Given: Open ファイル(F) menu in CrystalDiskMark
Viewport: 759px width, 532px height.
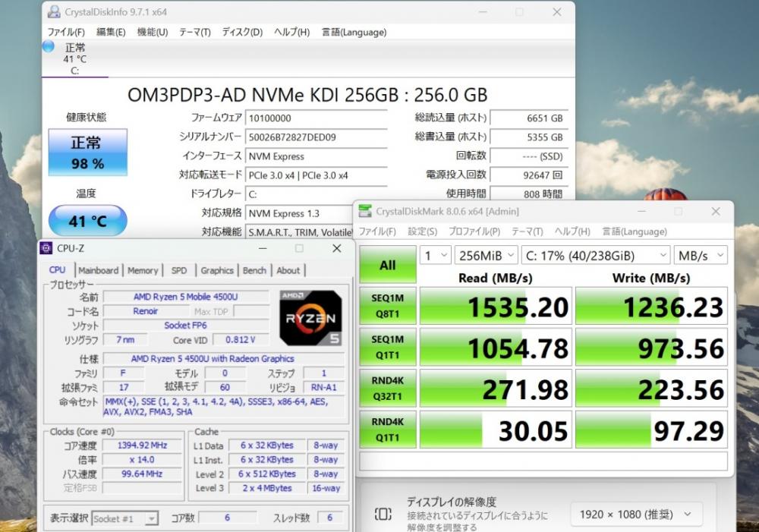Looking at the screenshot, I should coord(377,232).
